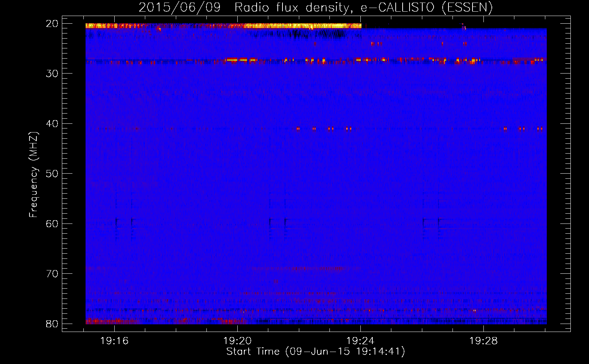Screen dimensions: 589x364
Task: Click the "Start Time (09-Jun-15 19:14:41)" label
Action: 316,352
